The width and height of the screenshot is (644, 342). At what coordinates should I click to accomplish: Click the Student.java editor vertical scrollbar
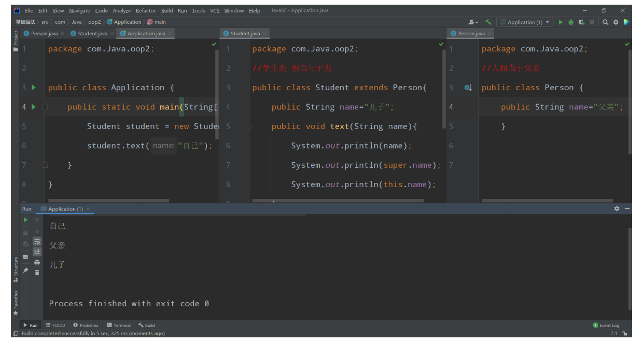click(x=444, y=89)
